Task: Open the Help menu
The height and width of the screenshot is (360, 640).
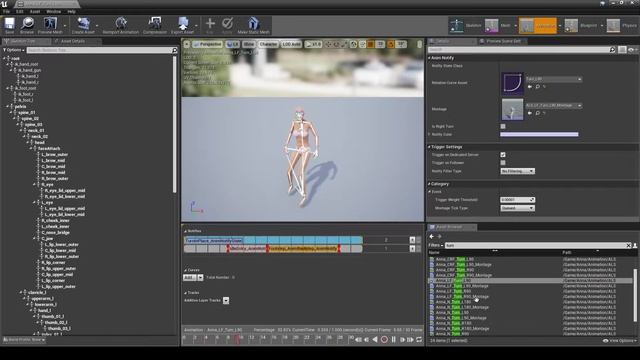Action: [71, 11]
